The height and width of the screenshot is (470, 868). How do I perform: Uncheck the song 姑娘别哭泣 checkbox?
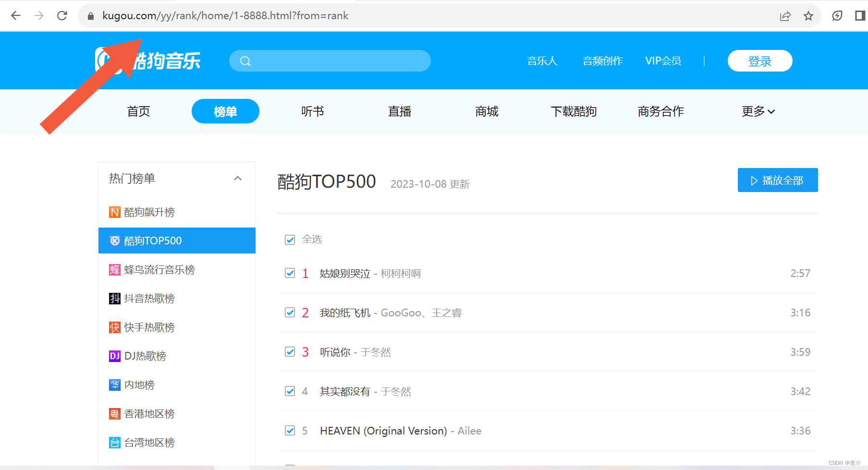pyautogui.click(x=290, y=273)
